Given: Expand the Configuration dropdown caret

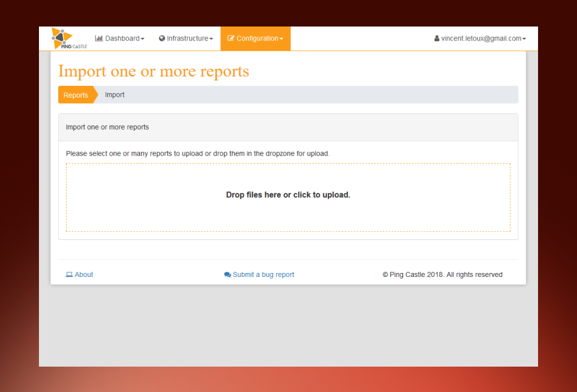Looking at the screenshot, I should 281,38.
